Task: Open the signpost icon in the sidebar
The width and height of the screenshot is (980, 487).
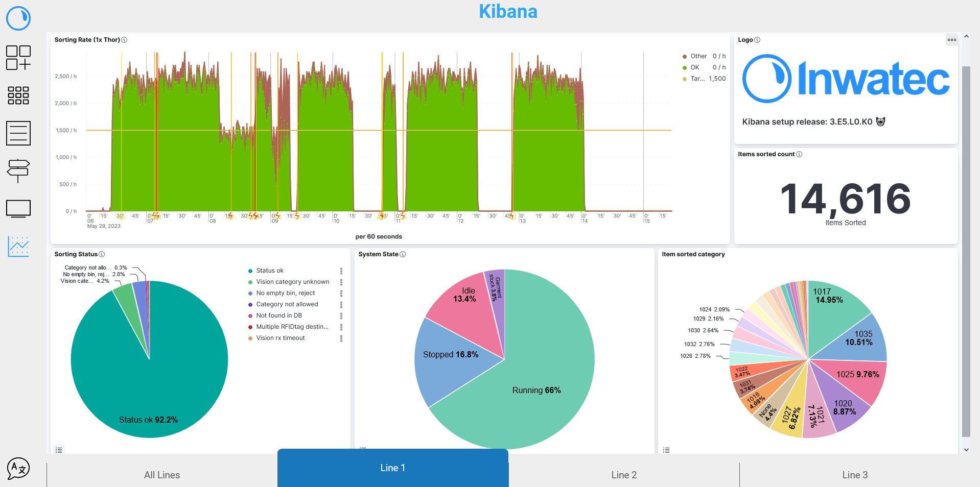Action: [18, 171]
